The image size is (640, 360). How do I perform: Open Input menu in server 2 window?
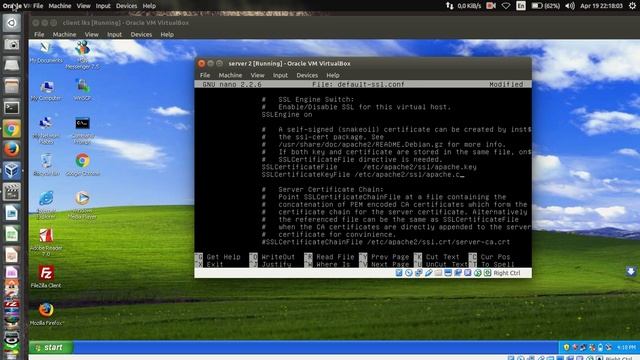point(280,75)
